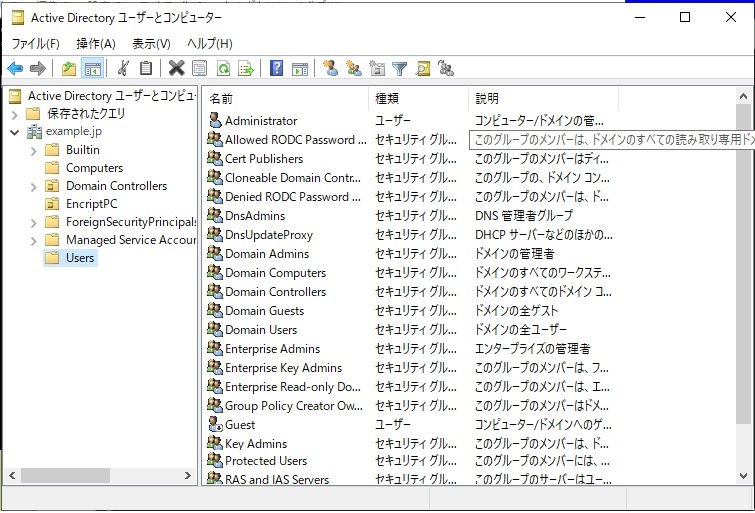Sort by the 名前 column header
The height and width of the screenshot is (513, 755).
[x=286, y=99]
